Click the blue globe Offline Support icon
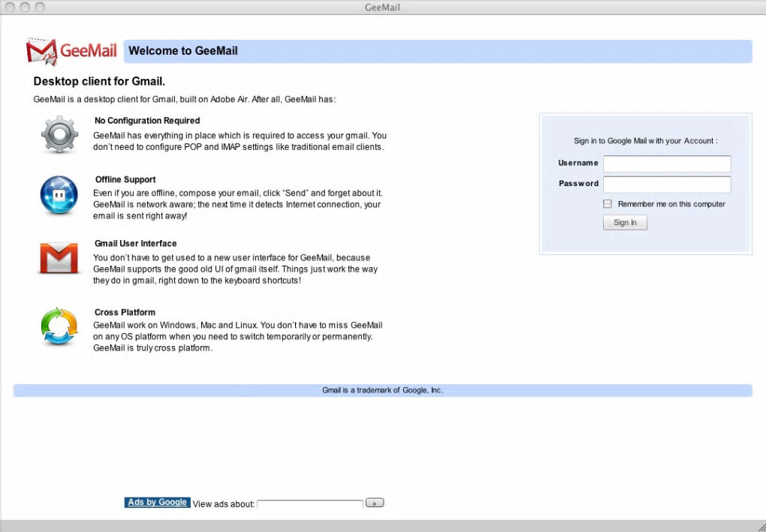Viewport: 766px width, 532px height. click(59, 195)
